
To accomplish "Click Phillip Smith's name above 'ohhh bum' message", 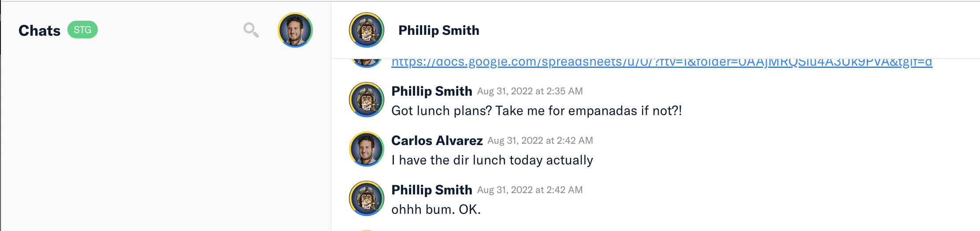I will 432,190.
